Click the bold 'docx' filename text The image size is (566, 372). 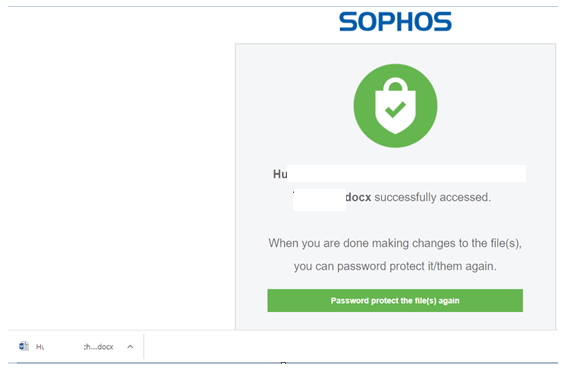[x=358, y=197]
